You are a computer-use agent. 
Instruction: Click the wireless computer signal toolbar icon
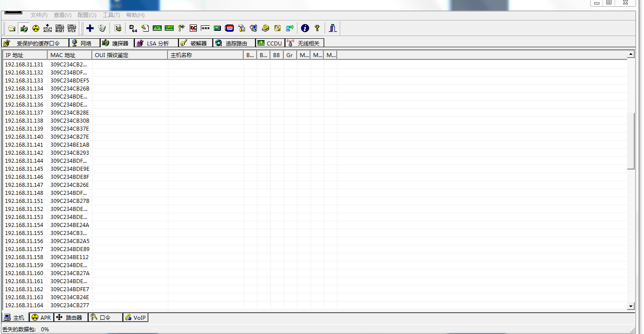click(289, 28)
